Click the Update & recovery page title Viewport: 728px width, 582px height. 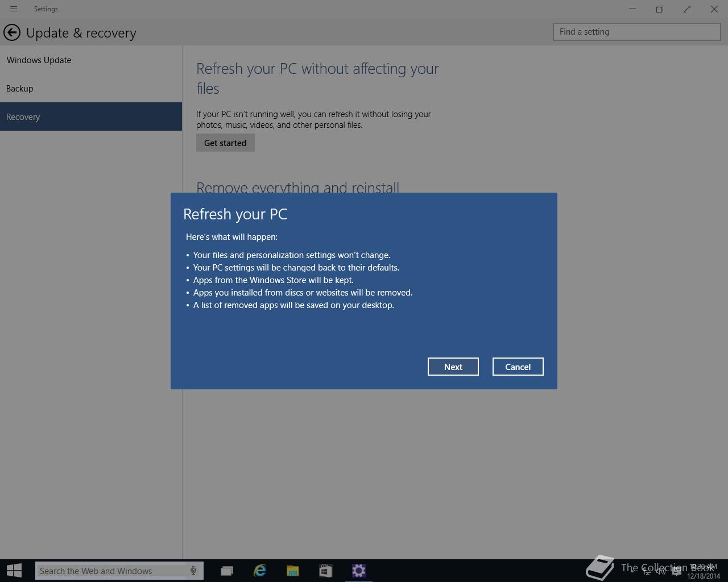click(x=81, y=33)
